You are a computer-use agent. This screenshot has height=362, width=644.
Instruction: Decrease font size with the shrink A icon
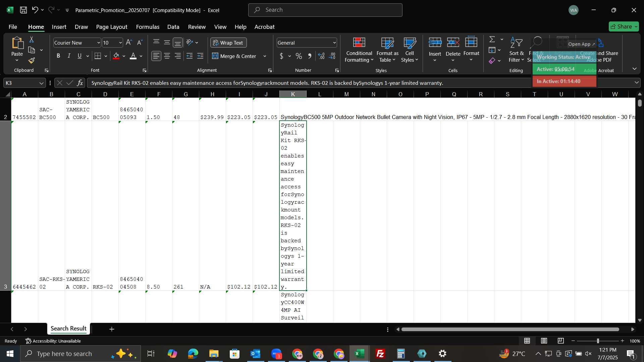[140, 43]
